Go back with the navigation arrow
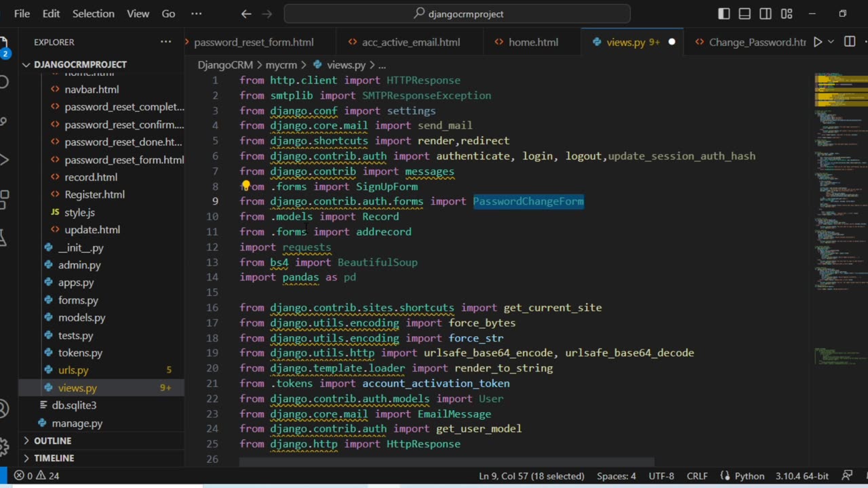 point(246,14)
